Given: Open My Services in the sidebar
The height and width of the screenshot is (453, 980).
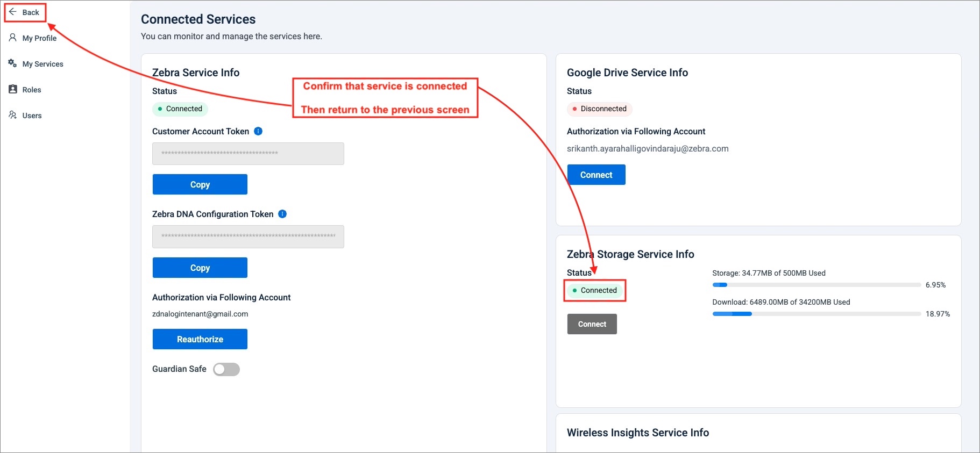Looking at the screenshot, I should (42, 64).
